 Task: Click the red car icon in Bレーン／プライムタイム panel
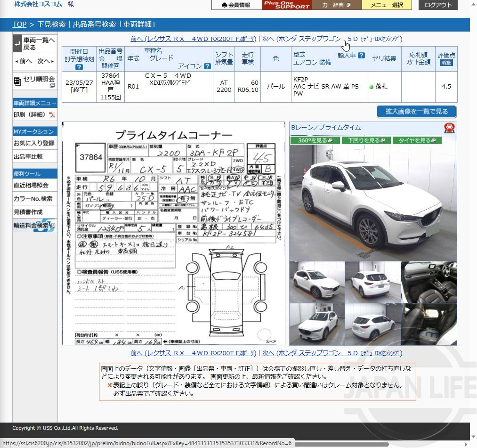point(450,127)
